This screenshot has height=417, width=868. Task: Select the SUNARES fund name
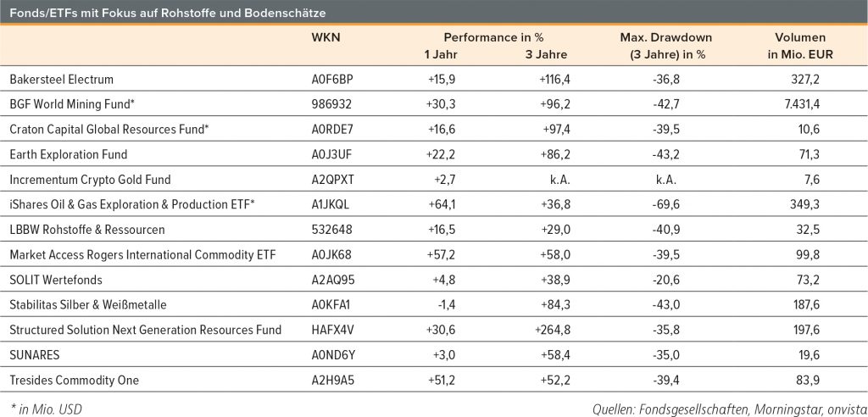36,354
